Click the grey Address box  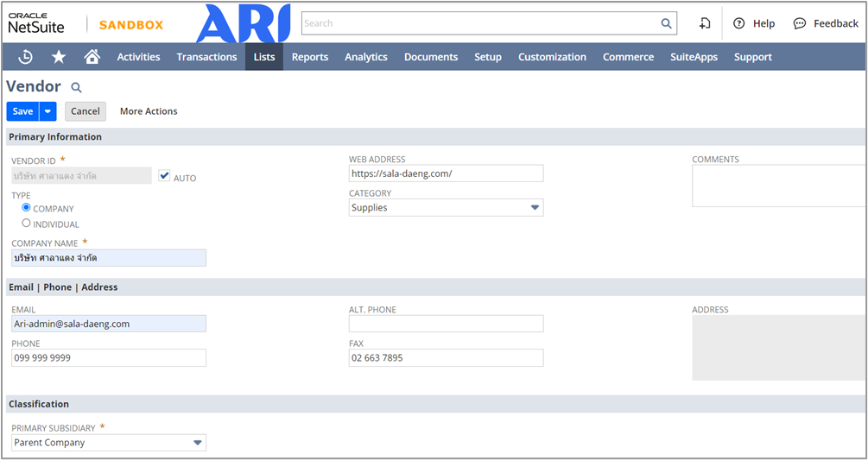point(779,348)
